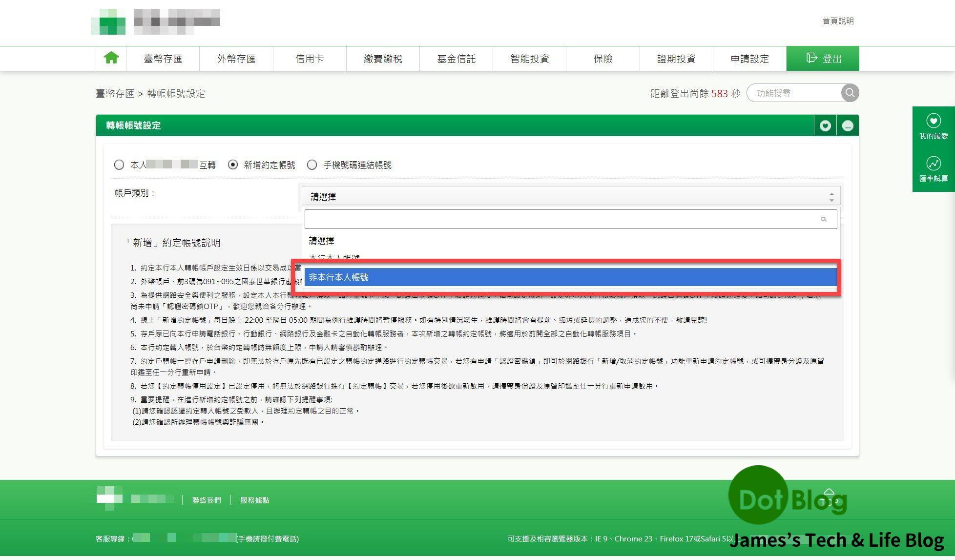Select the 本人互轉 radio button

119,165
